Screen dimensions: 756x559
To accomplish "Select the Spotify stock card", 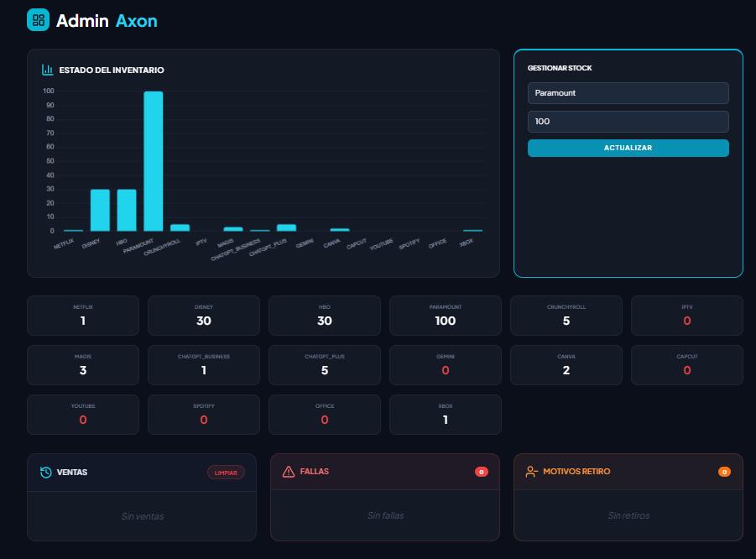I will click(x=203, y=415).
